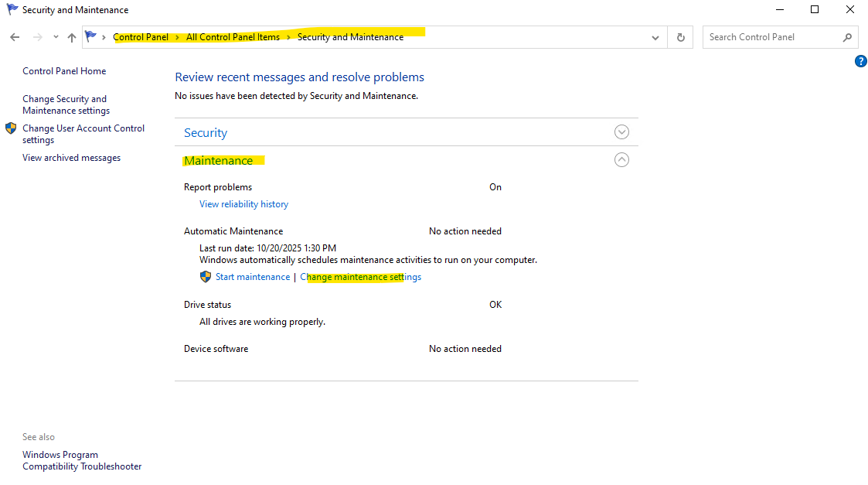
Task: Open View reliability history link
Action: [x=243, y=204]
